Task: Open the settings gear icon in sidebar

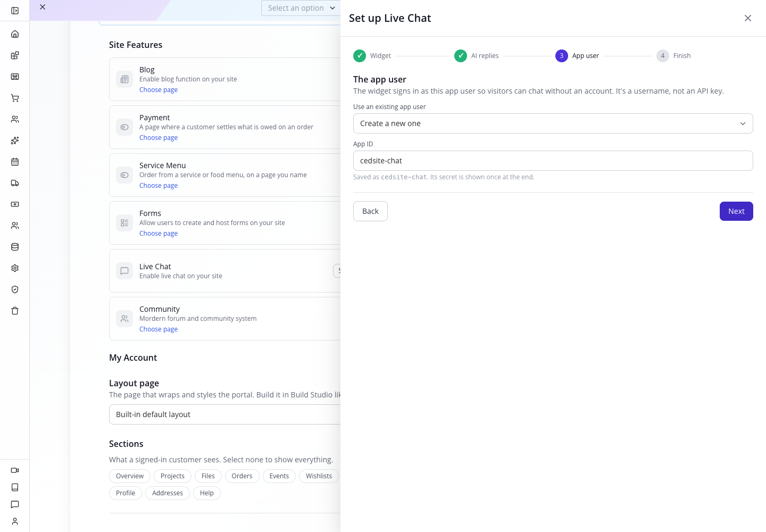Action: click(15, 268)
